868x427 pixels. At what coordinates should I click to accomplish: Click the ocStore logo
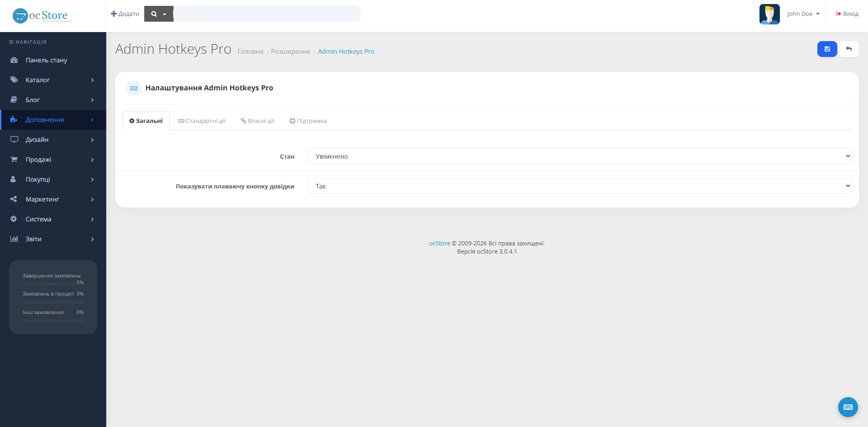point(42,16)
